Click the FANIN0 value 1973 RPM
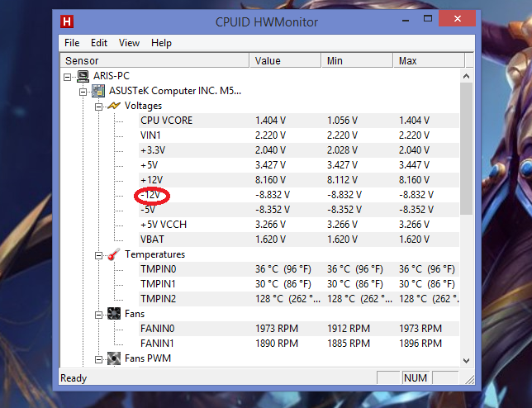The height and width of the screenshot is (408, 532). pos(277,329)
